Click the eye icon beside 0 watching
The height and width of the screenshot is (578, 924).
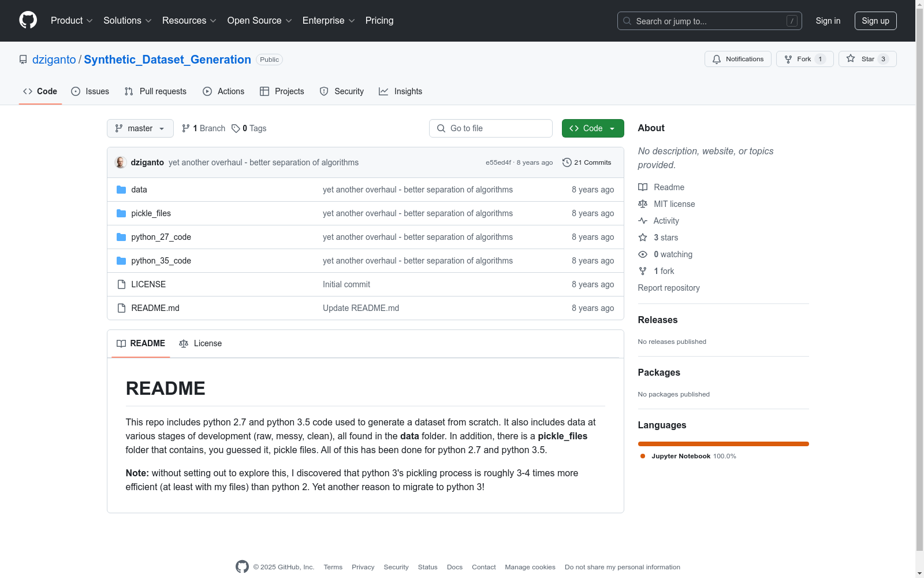pyautogui.click(x=643, y=254)
